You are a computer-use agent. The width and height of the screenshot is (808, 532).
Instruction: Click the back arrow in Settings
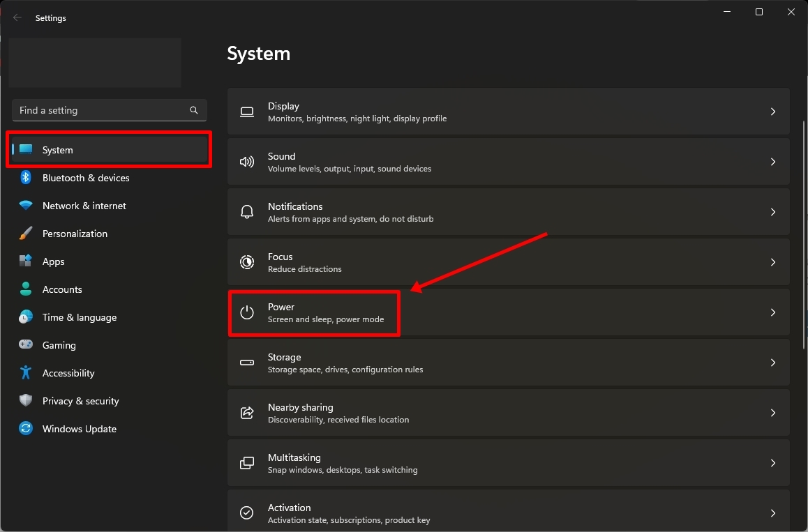(17, 17)
